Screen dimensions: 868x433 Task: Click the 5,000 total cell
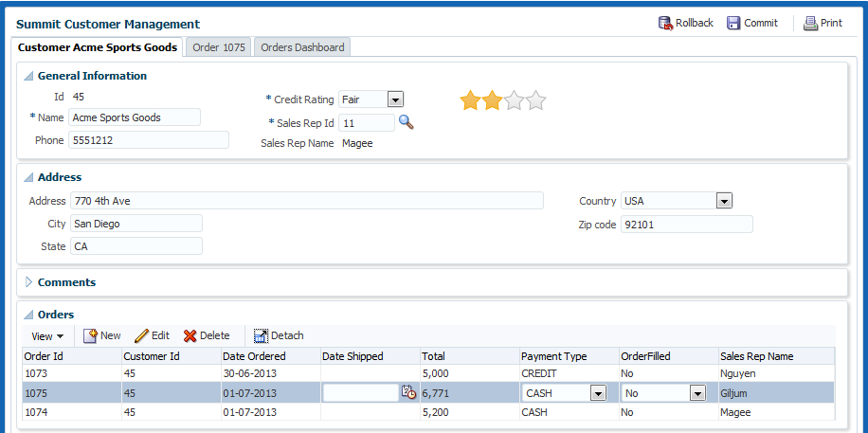point(469,373)
